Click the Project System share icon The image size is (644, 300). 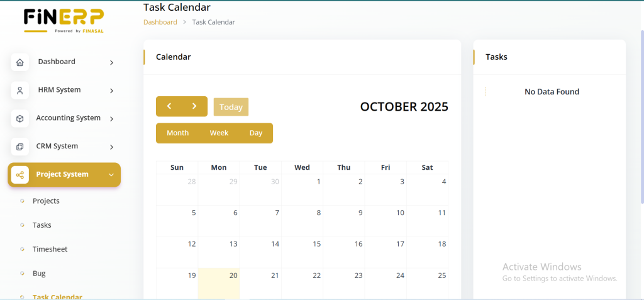click(x=20, y=175)
